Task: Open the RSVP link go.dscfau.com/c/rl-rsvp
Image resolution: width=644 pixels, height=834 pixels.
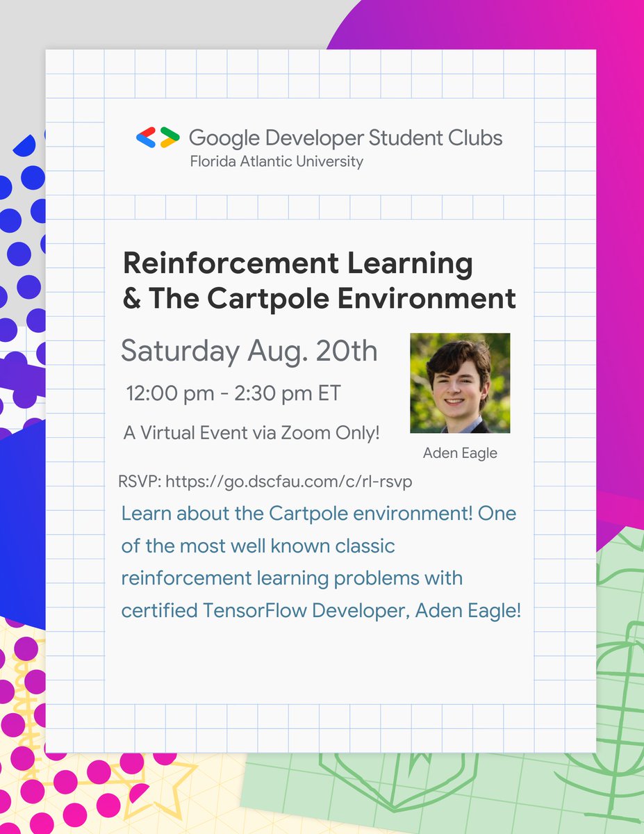Action: tap(290, 482)
